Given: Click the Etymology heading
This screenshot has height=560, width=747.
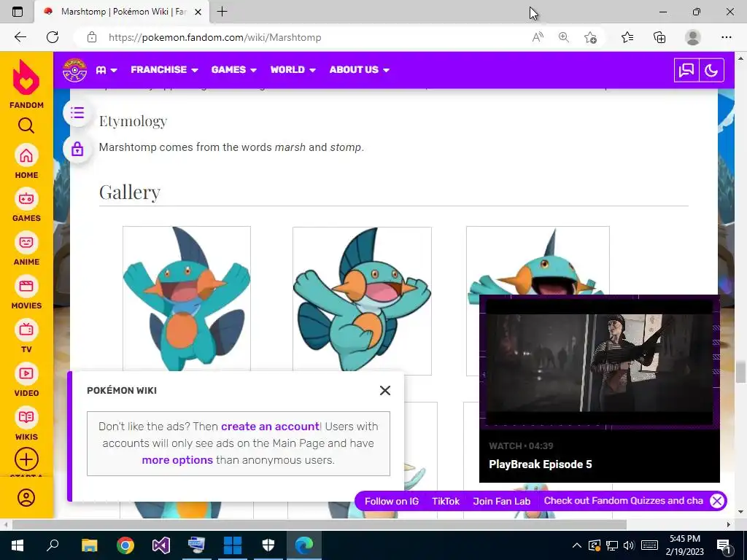Looking at the screenshot, I should (x=133, y=121).
